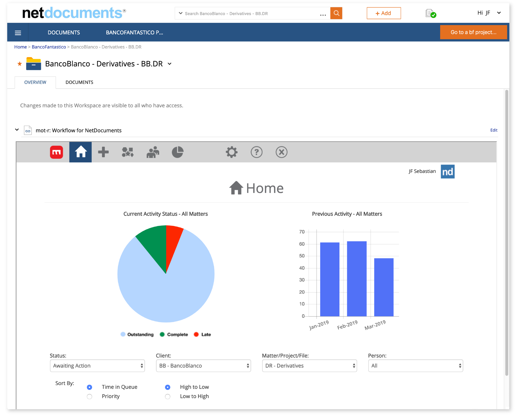
Task: Switch to the OVERVIEW tab
Action: tap(35, 82)
